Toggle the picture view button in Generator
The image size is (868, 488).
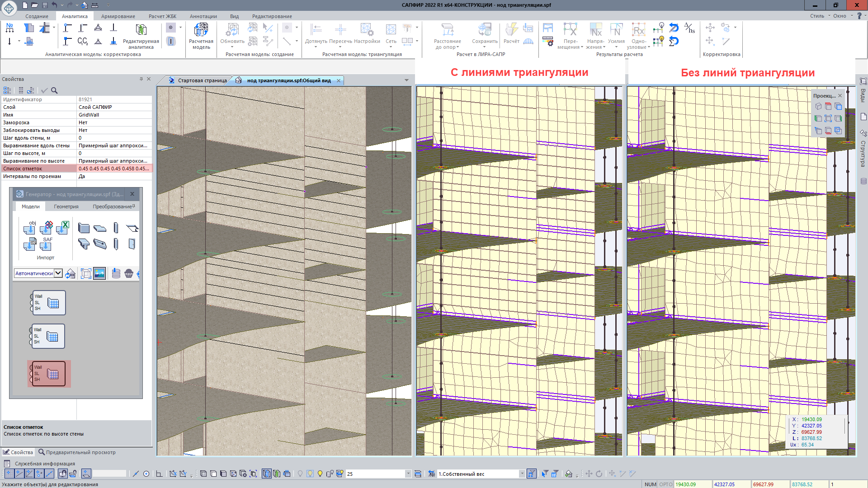pos(99,273)
